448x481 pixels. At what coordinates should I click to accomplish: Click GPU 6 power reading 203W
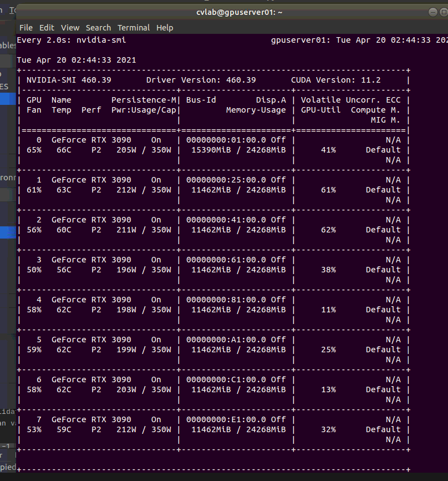[x=126, y=389]
